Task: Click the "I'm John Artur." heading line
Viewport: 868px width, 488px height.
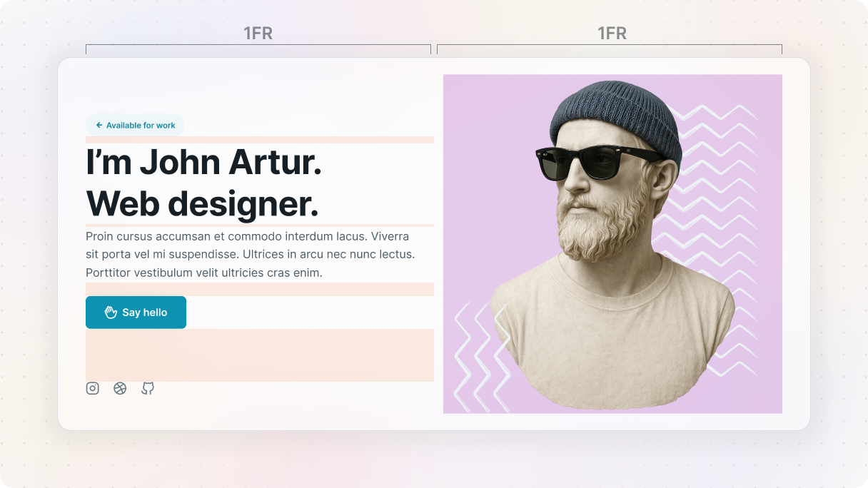Action: pyautogui.click(x=203, y=163)
